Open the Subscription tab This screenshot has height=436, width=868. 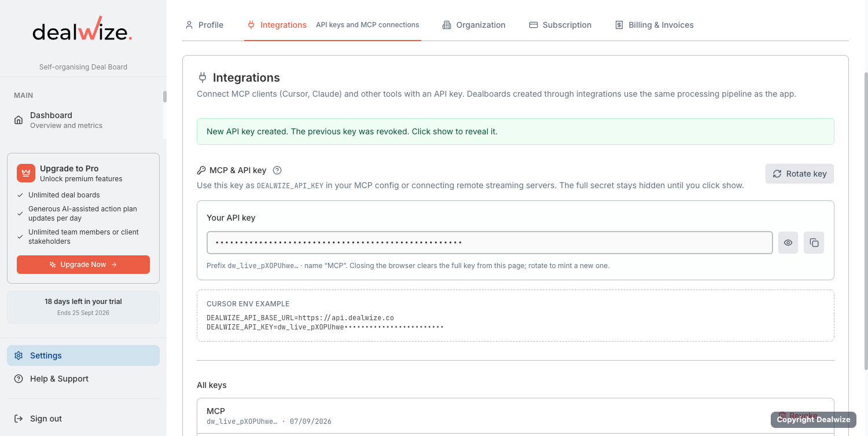[560, 25]
